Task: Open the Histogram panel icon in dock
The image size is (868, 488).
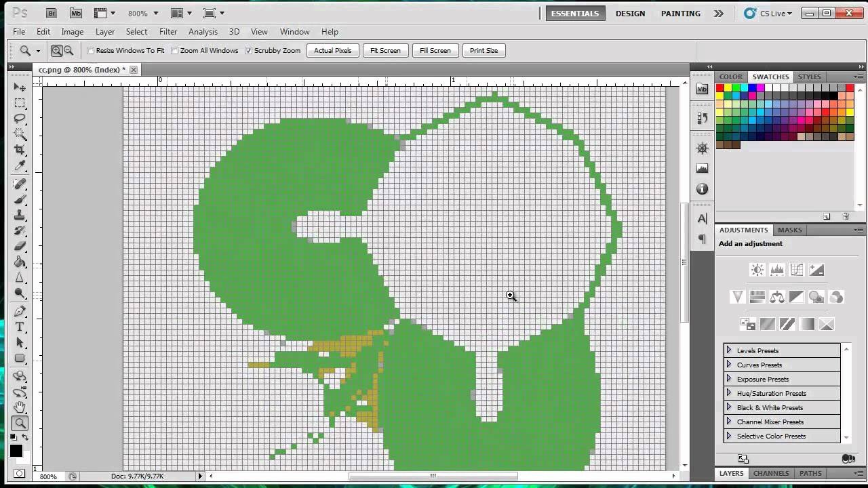Action: [702, 168]
